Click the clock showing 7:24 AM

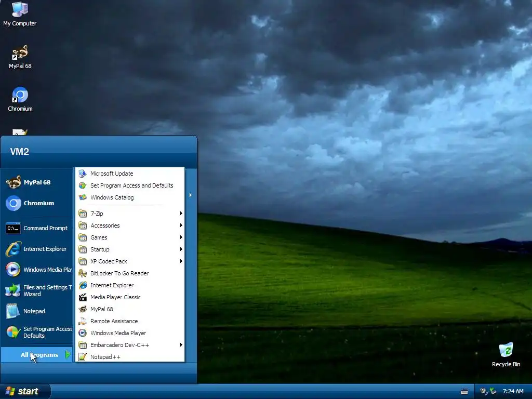513,391
